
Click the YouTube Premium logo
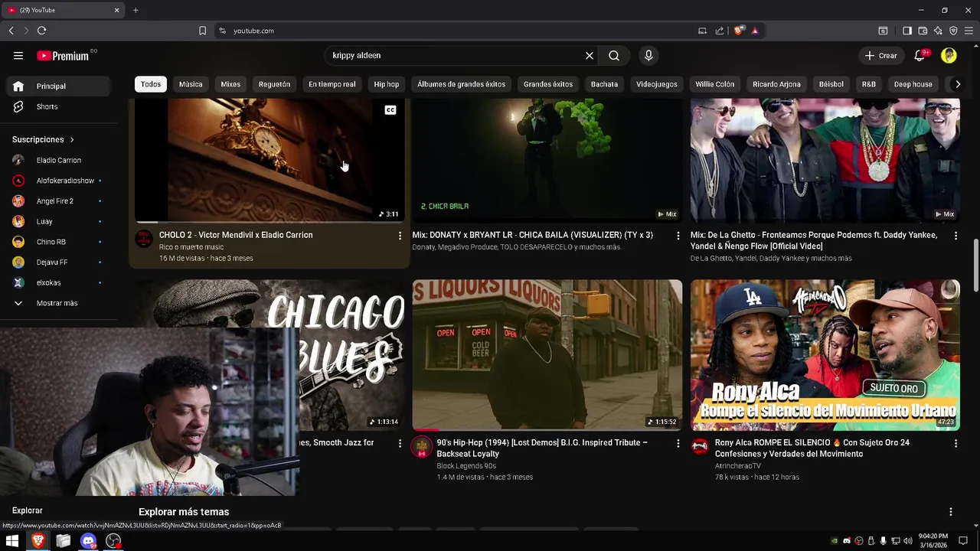pyautogui.click(x=63, y=56)
